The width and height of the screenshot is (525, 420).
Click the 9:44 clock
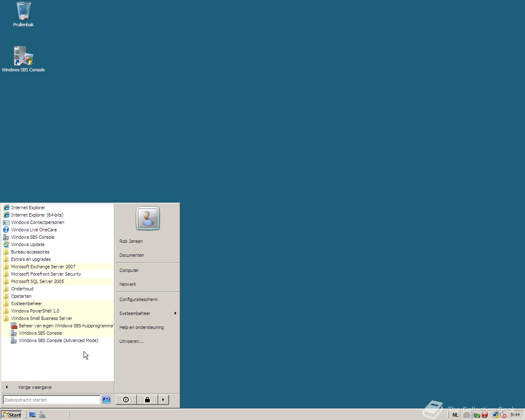pyautogui.click(x=515, y=415)
